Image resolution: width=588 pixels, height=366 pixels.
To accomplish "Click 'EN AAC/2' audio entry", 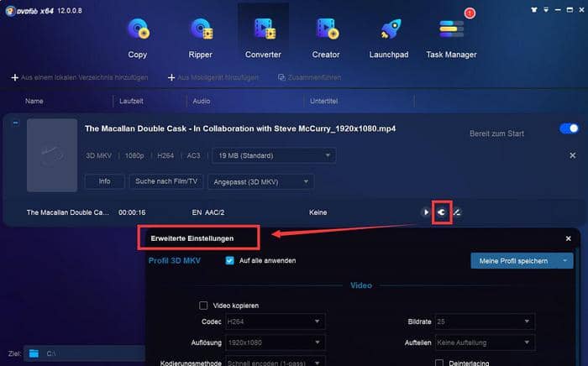I will (208, 212).
